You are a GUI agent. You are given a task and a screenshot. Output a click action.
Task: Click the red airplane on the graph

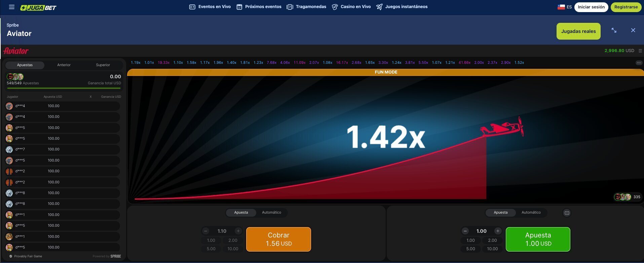(502, 127)
